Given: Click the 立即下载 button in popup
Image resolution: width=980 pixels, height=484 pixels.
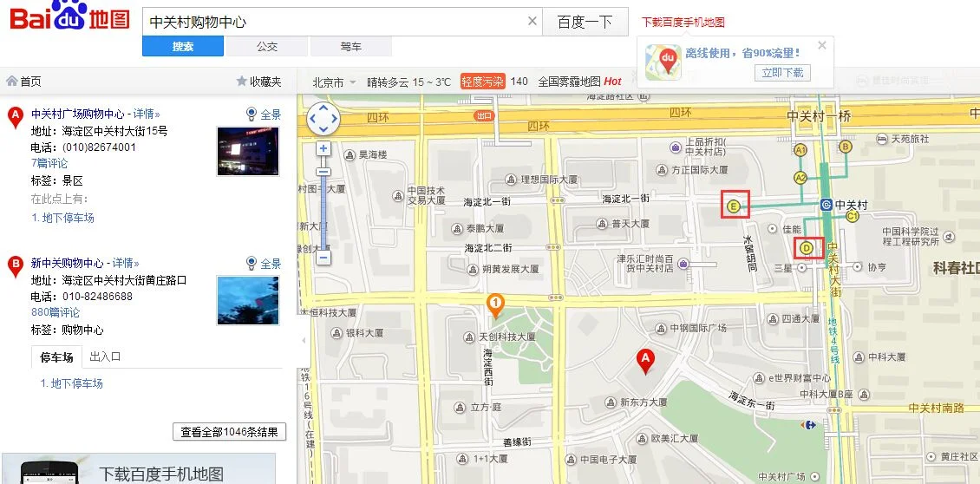Looking at the screenshot, I should point(782,73).
